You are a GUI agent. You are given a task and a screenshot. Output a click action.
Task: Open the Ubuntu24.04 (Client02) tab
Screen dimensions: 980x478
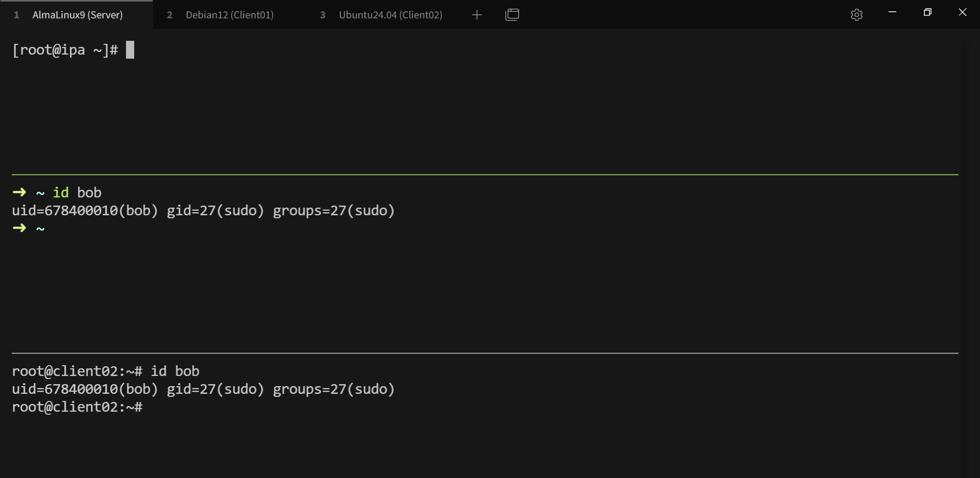tap(390, 15)
